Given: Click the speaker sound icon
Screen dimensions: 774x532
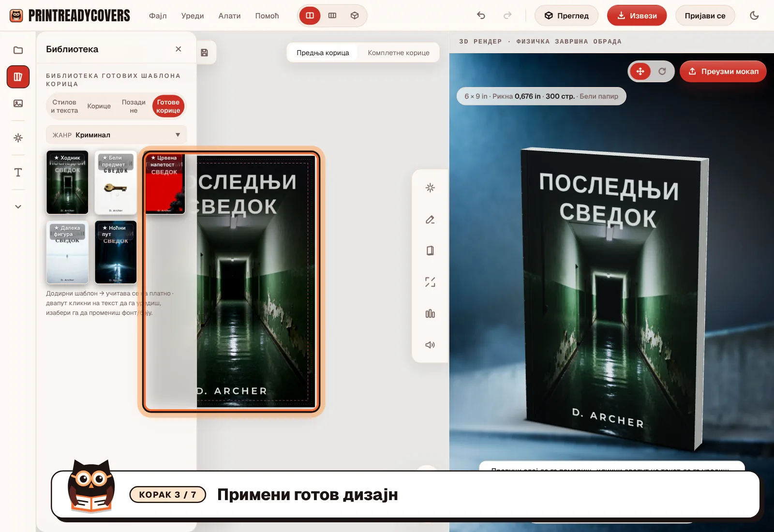Looking at the screenshot, I should pyautogui.click(x=430, y=345).
